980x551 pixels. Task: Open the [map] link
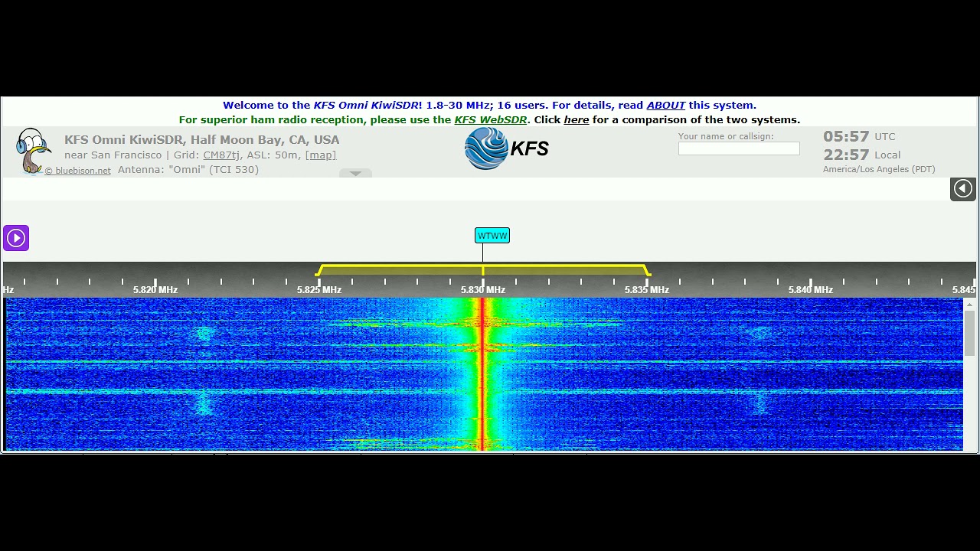click(321, 155)
